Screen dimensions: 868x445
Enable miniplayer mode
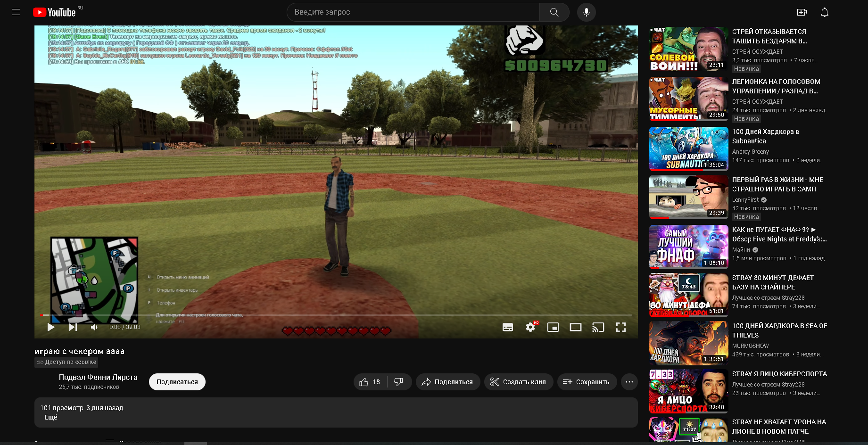(x=553, y=327)
